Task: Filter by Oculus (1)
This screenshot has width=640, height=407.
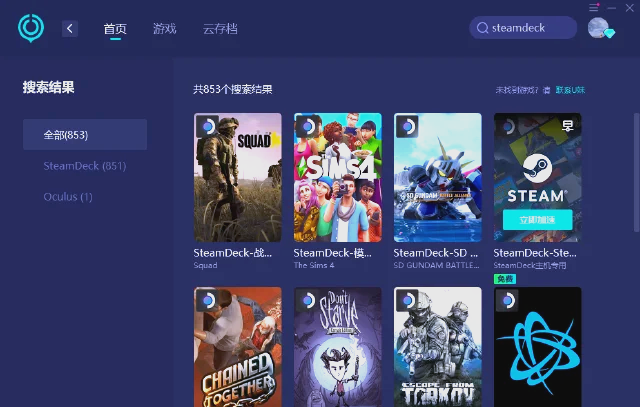Action: pos(68,197)
